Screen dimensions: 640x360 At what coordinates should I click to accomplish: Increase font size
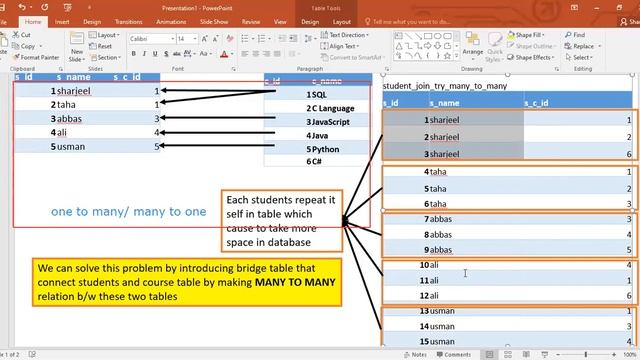point(204,39)
